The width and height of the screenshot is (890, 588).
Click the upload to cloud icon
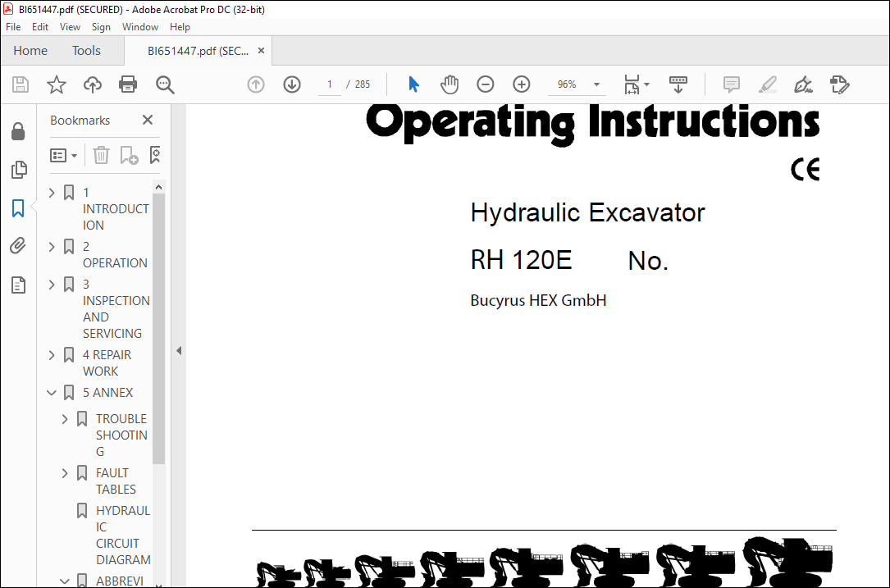pyautogui.click(x=93, y=84)
